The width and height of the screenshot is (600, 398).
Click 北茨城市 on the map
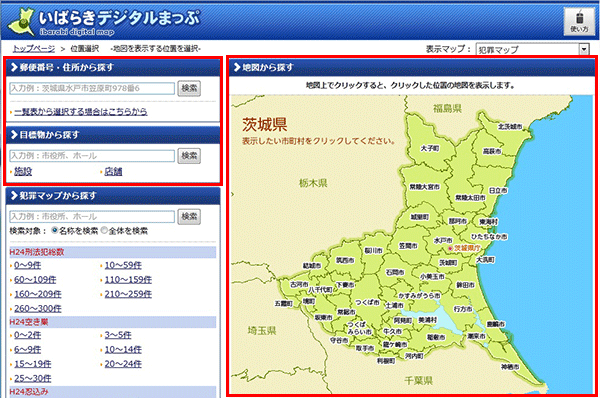[510, 126]
